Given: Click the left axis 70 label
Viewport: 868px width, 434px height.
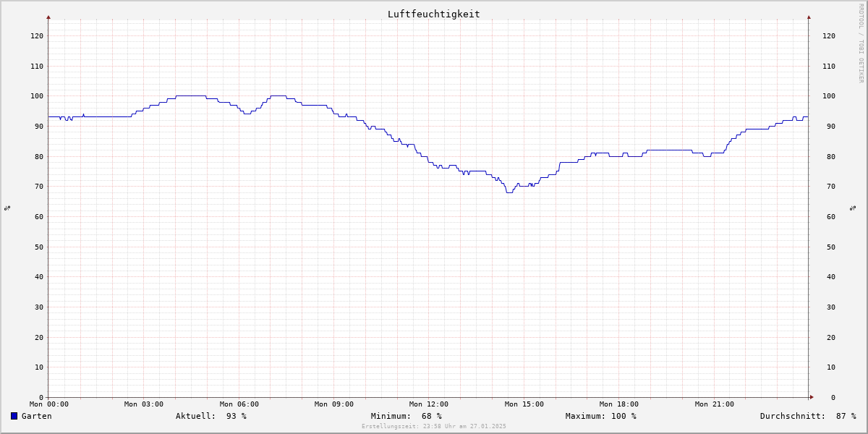Looking at the screenshot, I should click(39, 186).
